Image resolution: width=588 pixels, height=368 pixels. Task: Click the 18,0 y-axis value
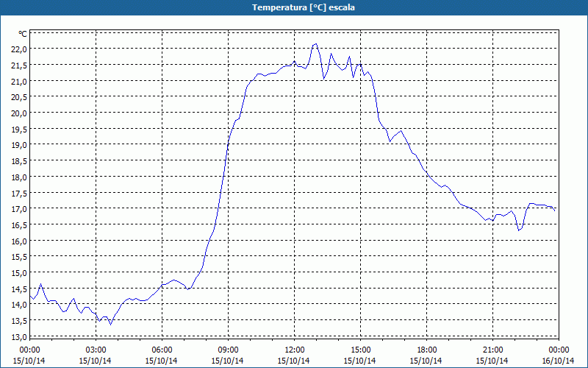tap(19, 177)
